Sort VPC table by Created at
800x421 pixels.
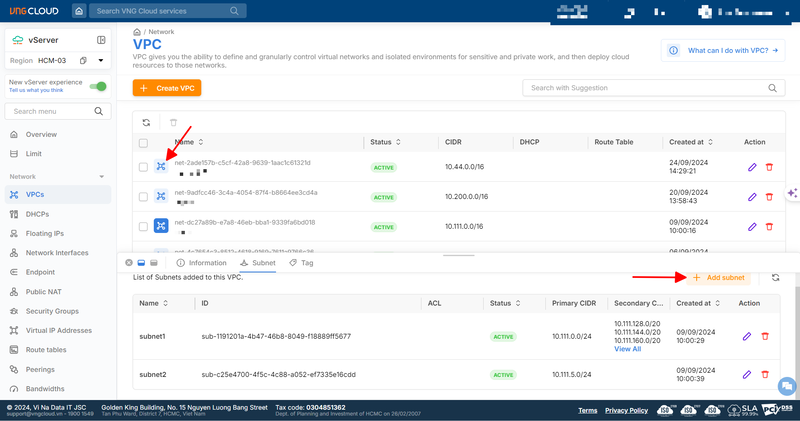tap(686, 143)
